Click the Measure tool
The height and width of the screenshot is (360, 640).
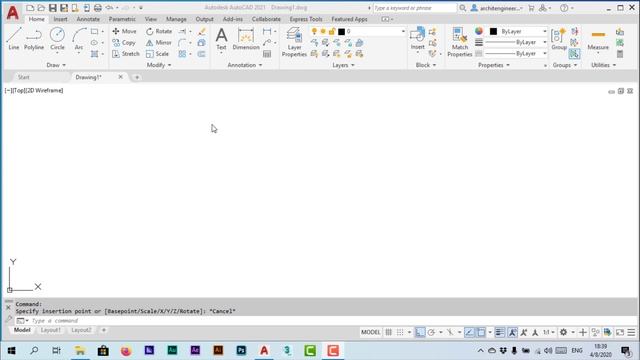click(x=598, y=39)
